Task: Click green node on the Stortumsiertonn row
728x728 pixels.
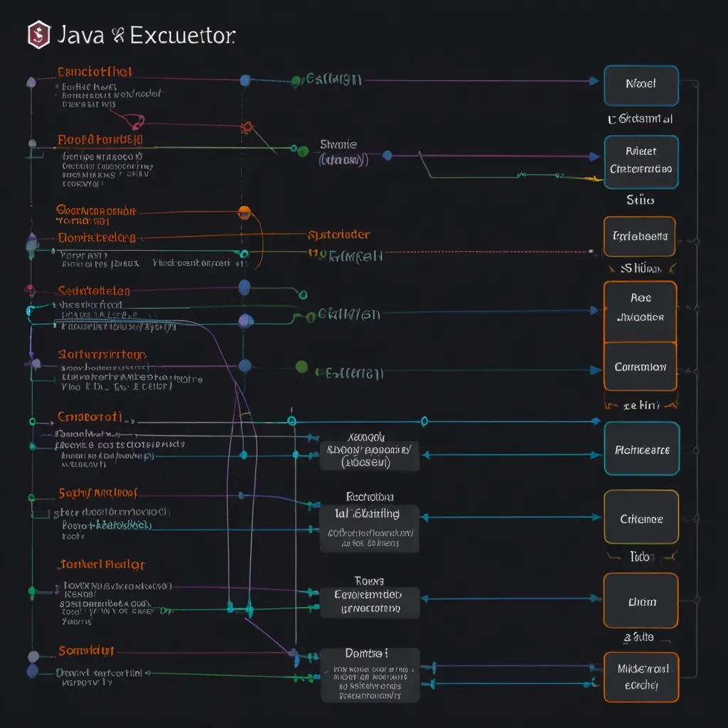Action: point(301,367)
